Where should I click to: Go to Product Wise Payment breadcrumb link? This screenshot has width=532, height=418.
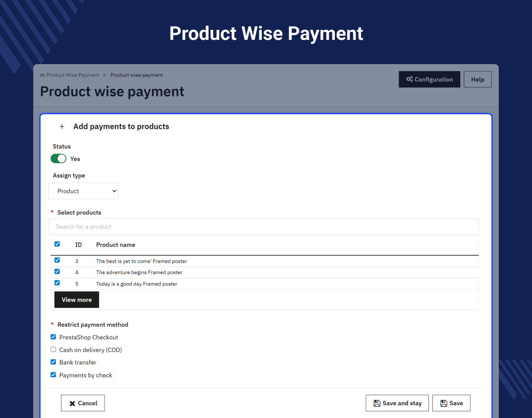[x=73, y=75]
